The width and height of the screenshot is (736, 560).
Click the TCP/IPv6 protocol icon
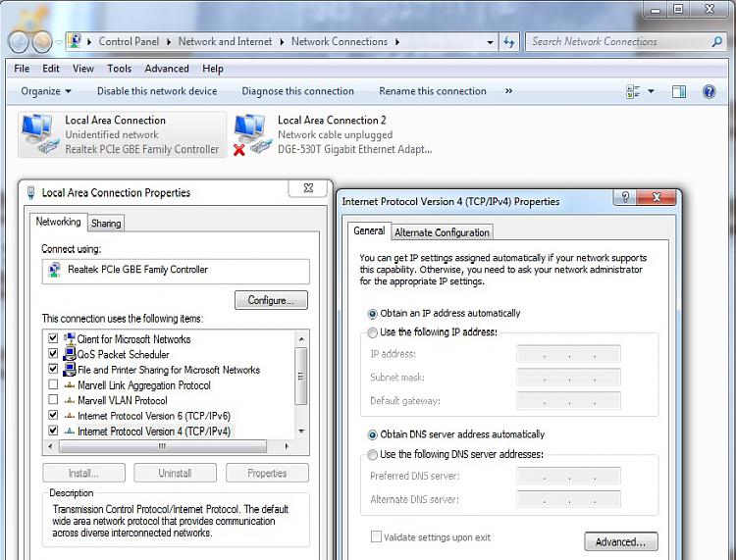point(70,416)
